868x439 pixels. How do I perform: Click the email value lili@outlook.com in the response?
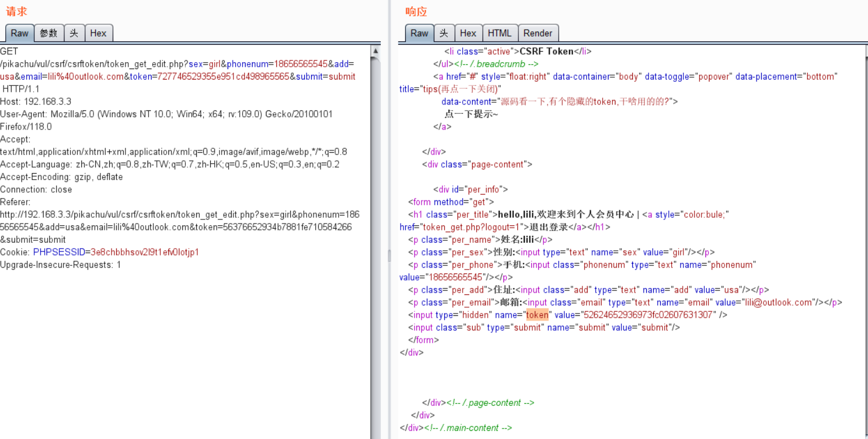point(778,302)
